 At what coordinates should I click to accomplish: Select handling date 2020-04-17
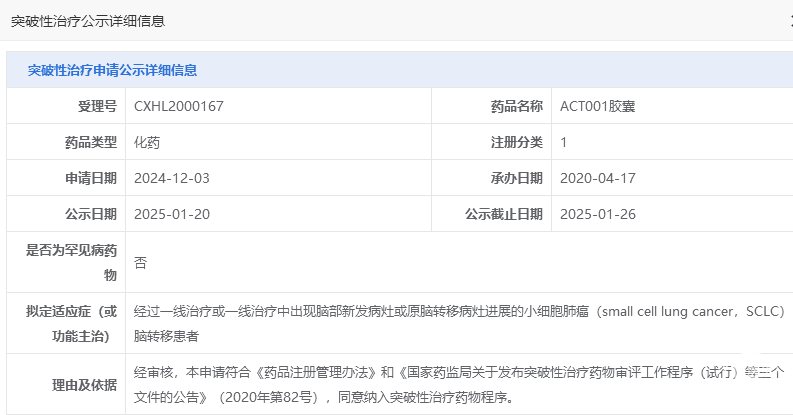597,178
